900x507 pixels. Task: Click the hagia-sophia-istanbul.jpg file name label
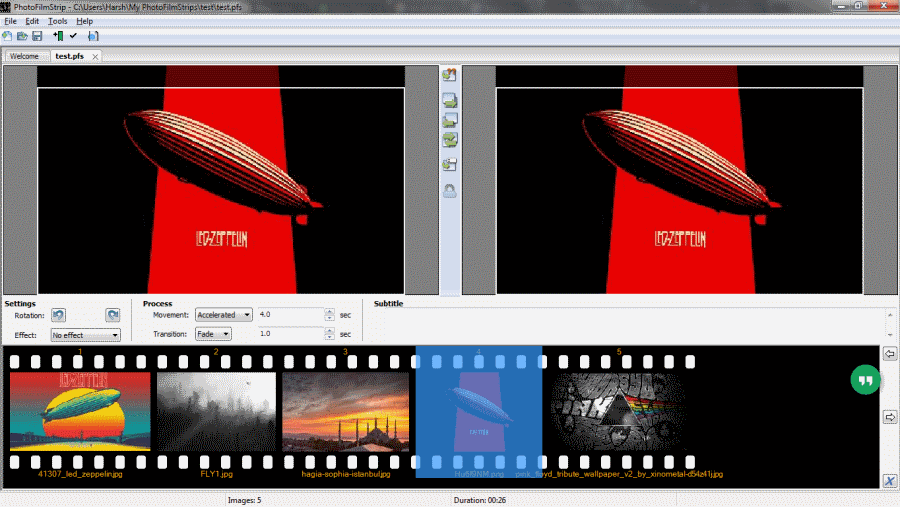pos(346,474)
